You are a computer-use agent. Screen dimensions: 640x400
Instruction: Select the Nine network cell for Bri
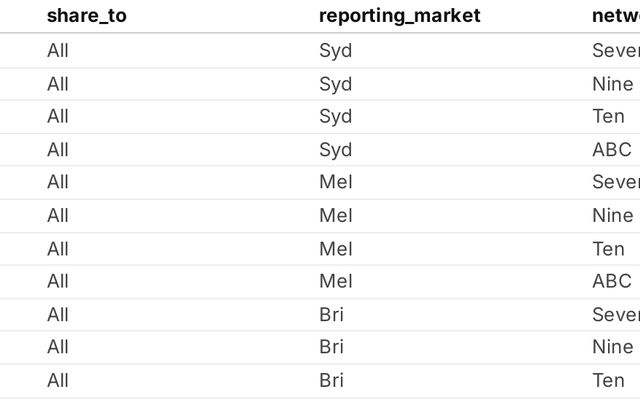click(612, 347)
